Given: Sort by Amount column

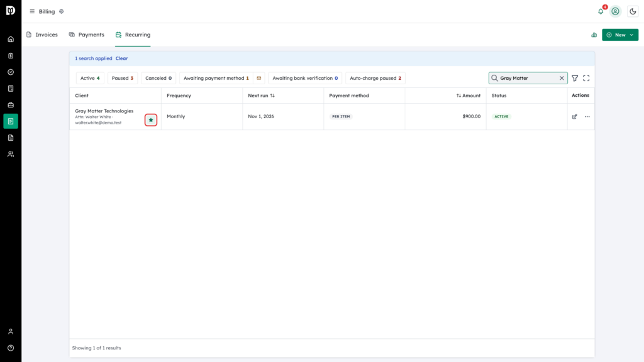Looking at the screenshot, I should [468, 96].
